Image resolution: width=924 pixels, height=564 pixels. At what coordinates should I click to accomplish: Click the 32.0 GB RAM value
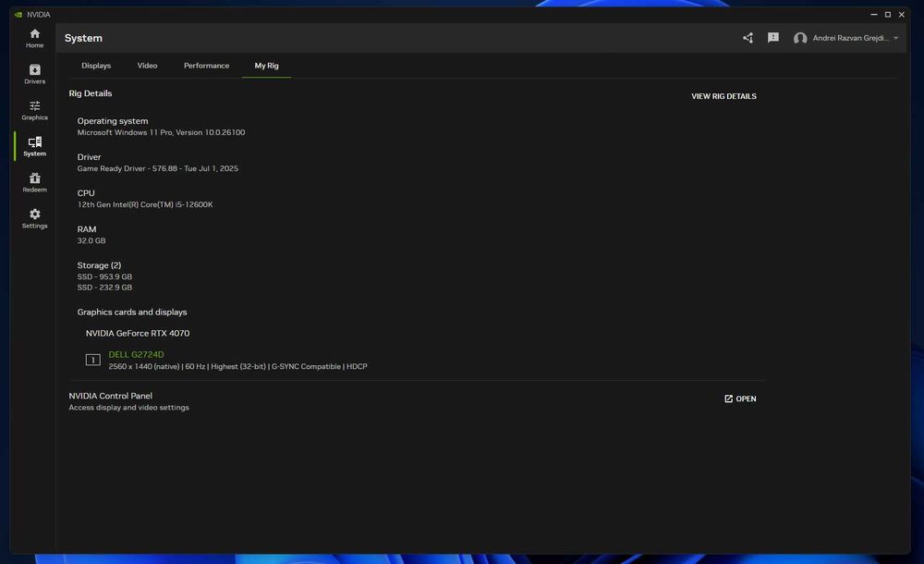click(91, 240)
